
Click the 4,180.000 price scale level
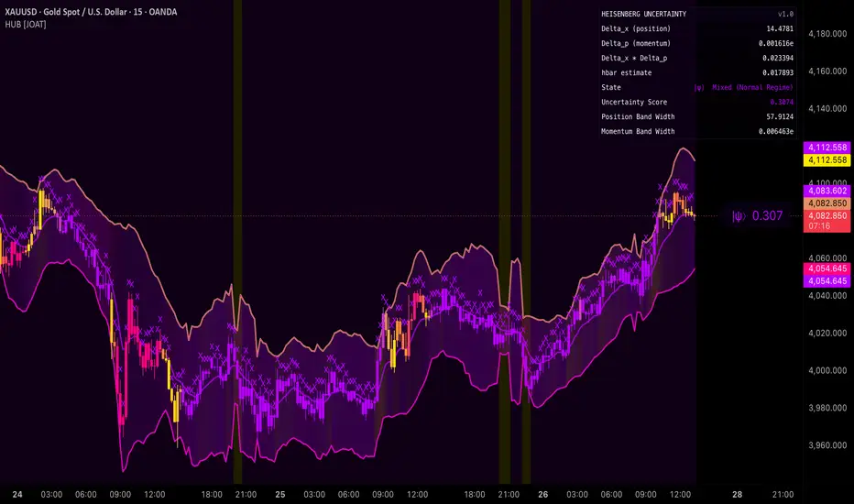827,34
